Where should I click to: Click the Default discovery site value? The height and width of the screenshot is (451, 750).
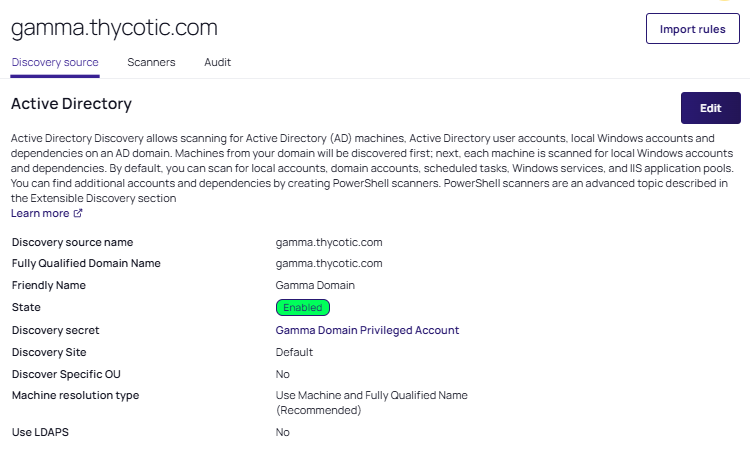[294, 352]
